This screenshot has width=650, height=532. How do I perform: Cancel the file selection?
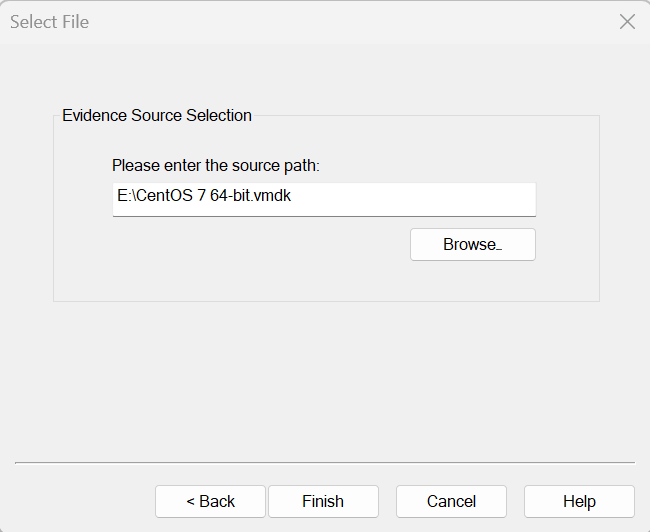coord(451,501)
